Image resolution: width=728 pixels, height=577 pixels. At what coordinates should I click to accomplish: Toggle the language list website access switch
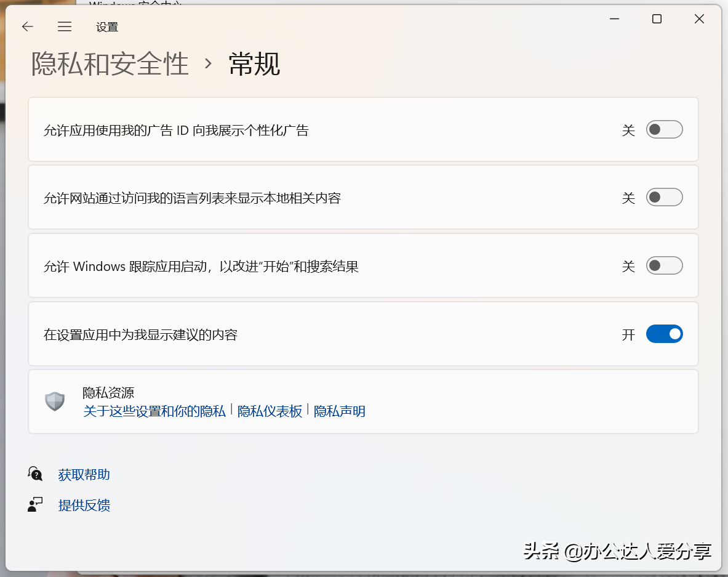tap(665, 198)
